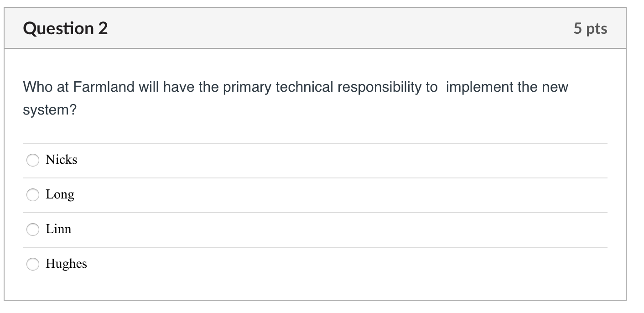
Task: Click the "Long" answer label text
Action: [x=60, y=194]
